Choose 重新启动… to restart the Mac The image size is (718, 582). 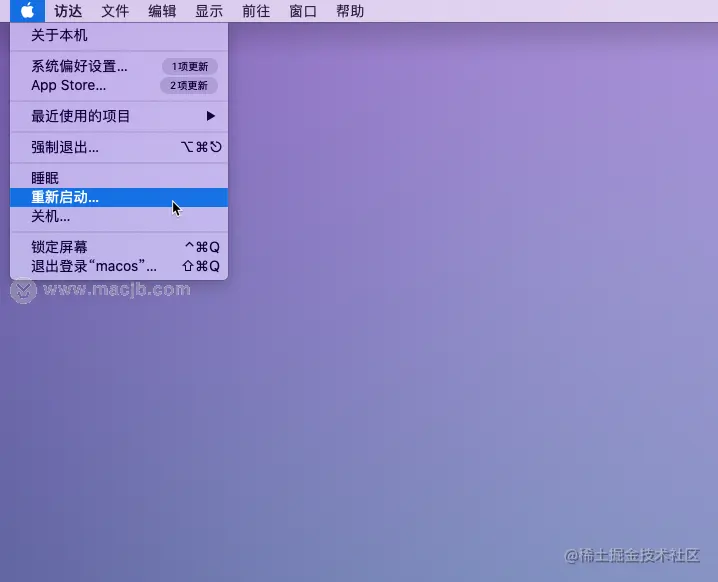(x=119, y=197)
